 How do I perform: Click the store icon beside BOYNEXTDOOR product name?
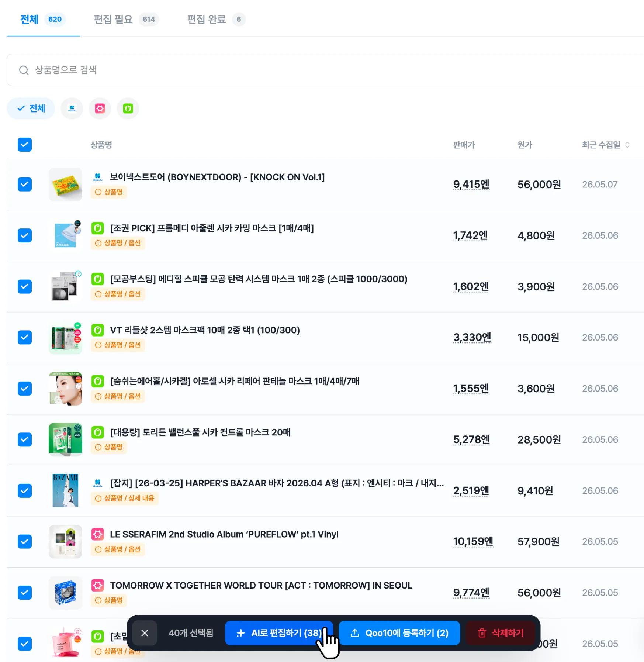click(98, 177)
